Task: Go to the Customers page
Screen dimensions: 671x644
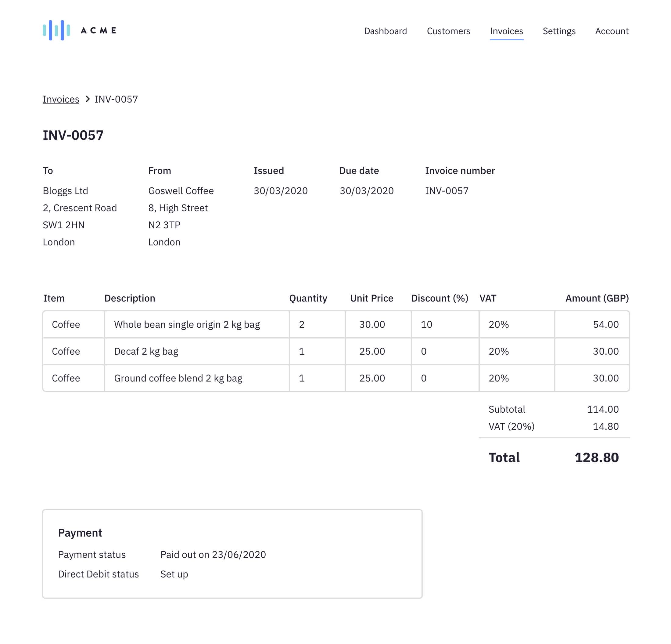Action: tap(448, 31)
